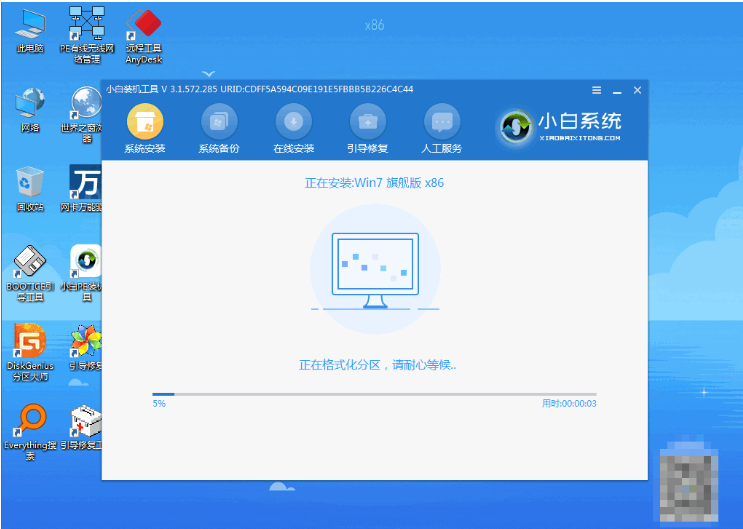Open BOOTICE引导工具 shortcut
743x529 pixels.
(30, 274)
